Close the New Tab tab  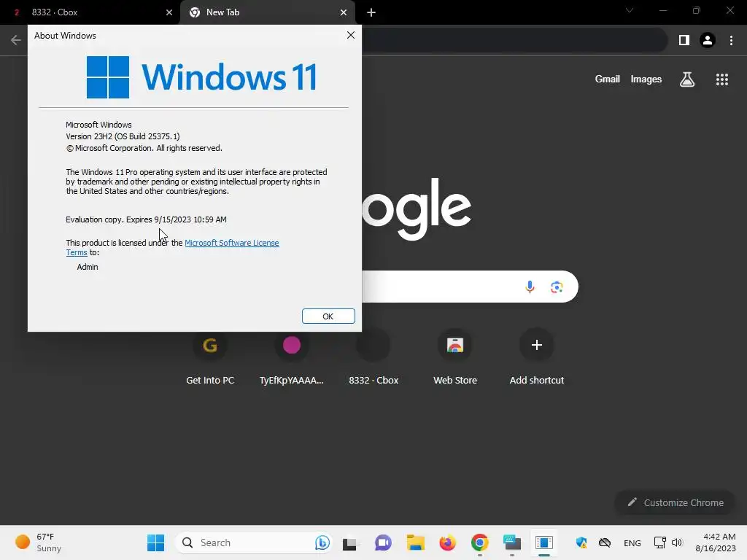point(343,12)
